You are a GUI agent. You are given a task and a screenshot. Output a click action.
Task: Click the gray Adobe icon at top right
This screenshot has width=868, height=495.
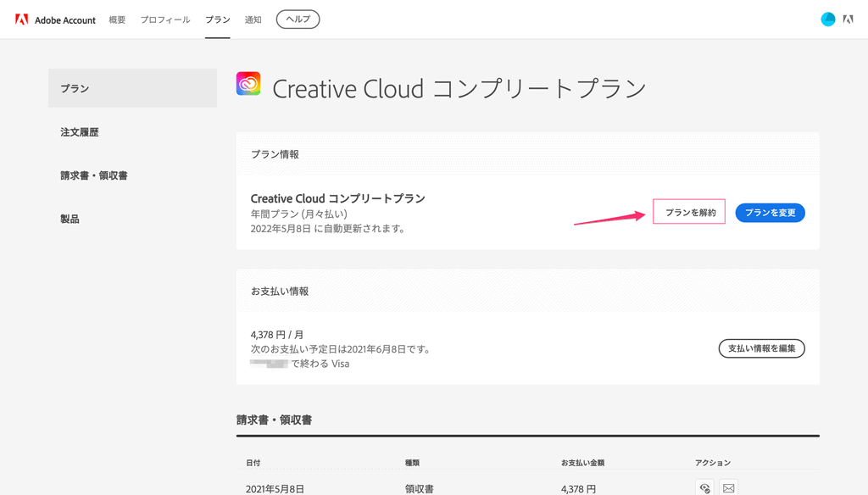[848, 19]
